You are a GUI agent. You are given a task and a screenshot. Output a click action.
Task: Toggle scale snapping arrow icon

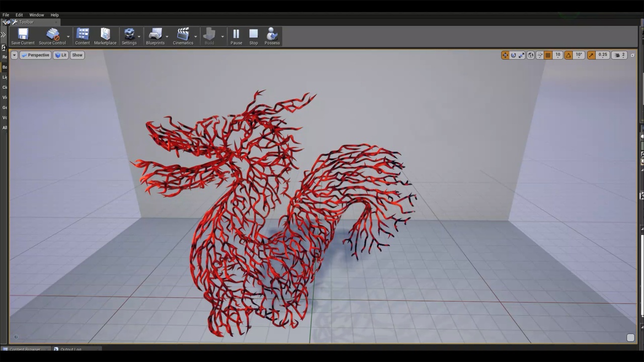click(x=591, y=55)
